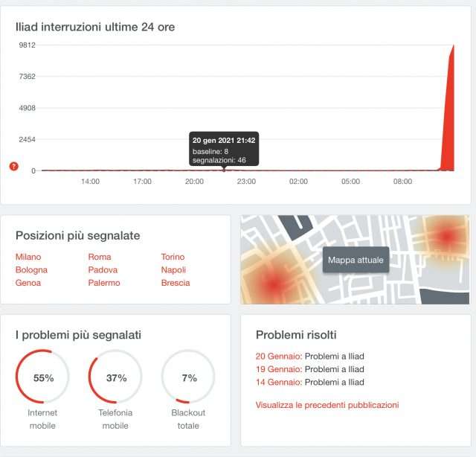
Task: Click the 14:00 time axis label
Action: pos(91,182)
